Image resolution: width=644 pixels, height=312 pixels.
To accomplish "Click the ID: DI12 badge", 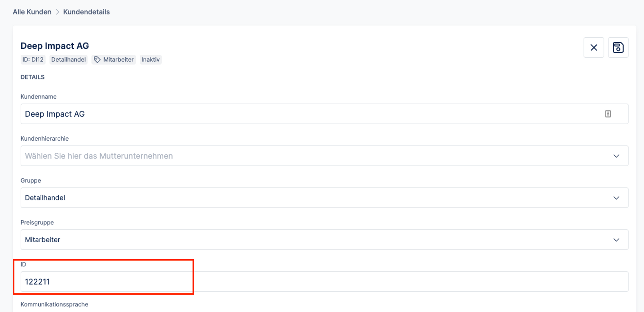I will pos(33,60).
